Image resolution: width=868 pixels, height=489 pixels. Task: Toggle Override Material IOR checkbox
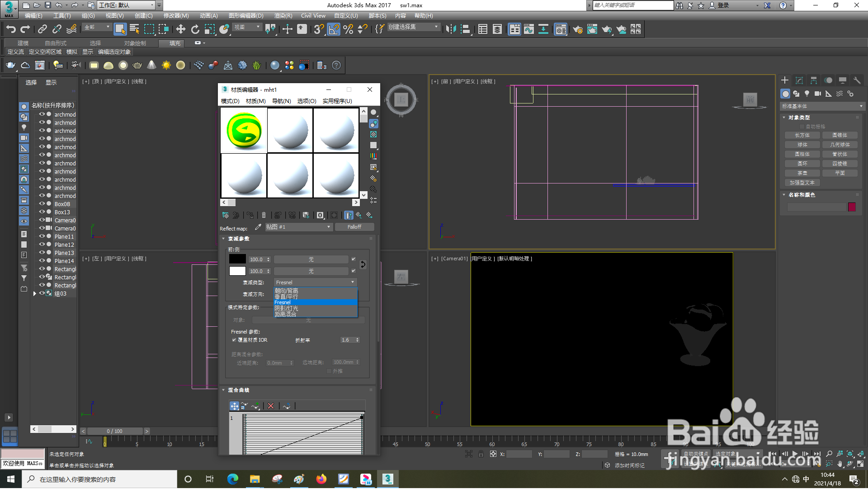tap(234, 340)
